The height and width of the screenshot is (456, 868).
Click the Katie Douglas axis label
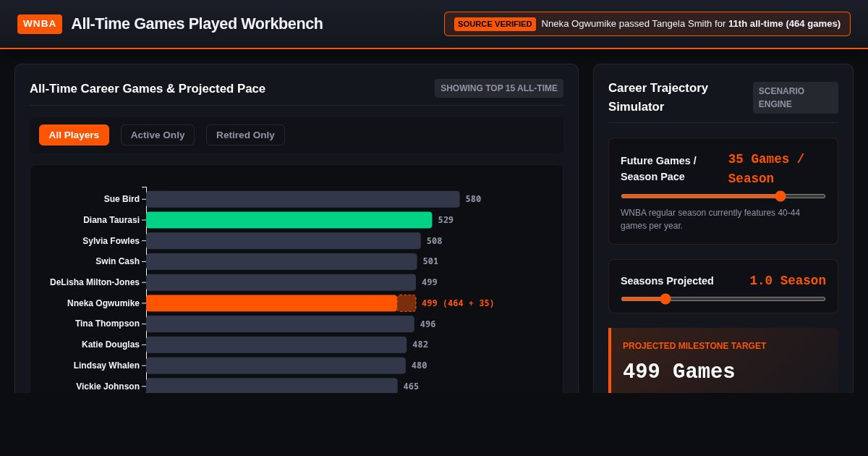coord(111,345)
